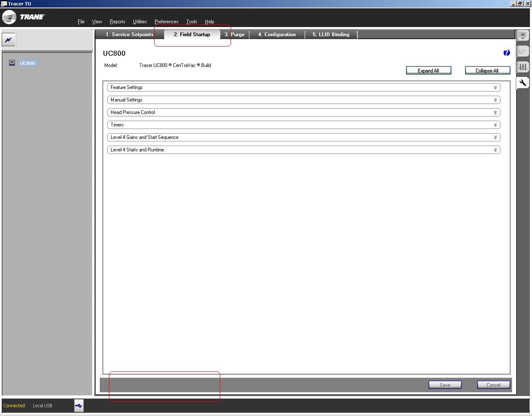Screen dimensions: 532x416
Task: Click the Local USB status text
Action: tap(42, 406)
